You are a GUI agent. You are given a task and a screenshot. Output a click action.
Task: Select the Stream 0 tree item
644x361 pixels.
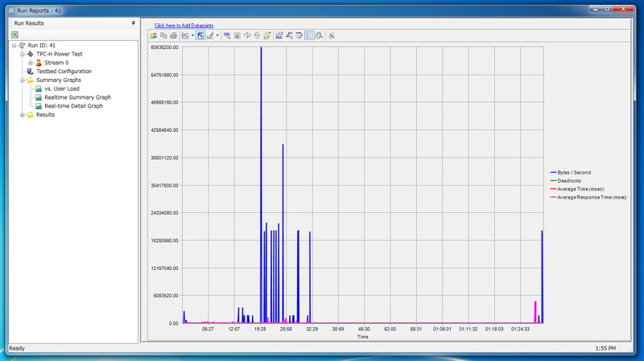coord(56,63)
